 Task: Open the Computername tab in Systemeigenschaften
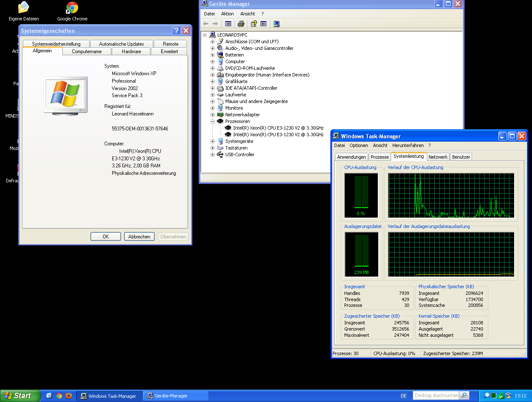pyautogui.click(x=87, y=51)
